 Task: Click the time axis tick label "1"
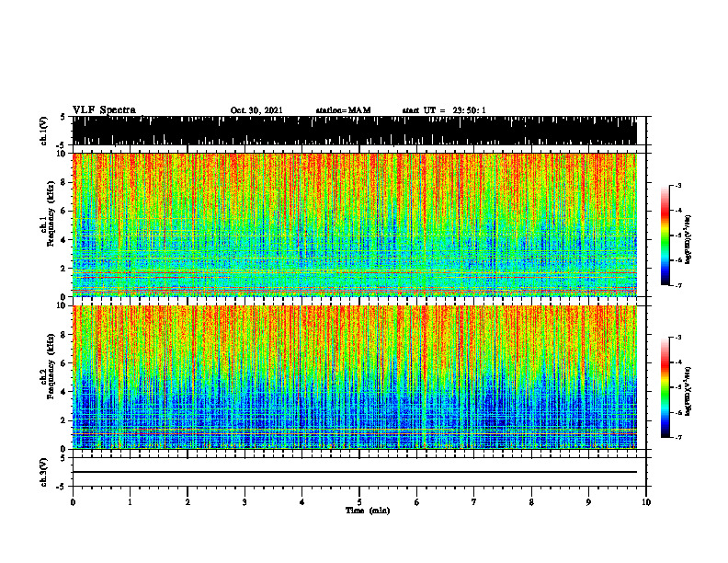click(x=130, y=502)
